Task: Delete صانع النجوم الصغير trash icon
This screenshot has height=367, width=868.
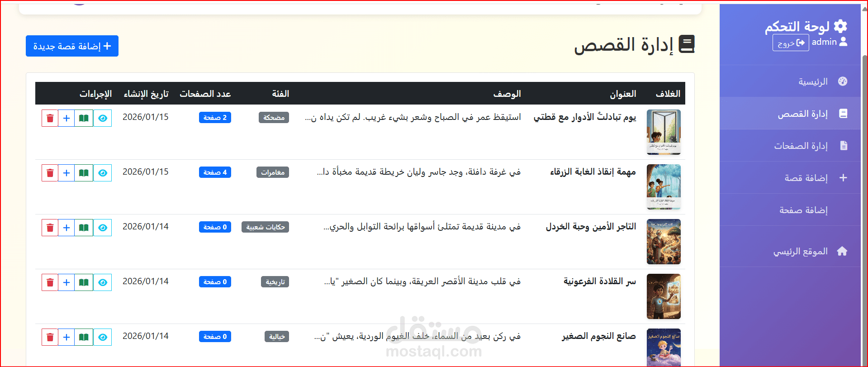Action: click(50, 337)
